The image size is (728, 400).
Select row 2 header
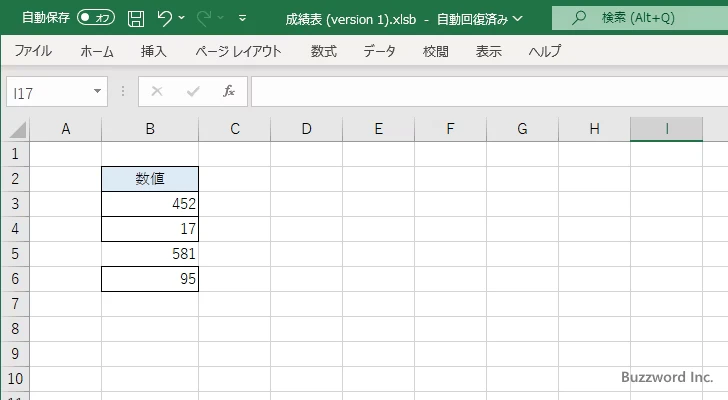(x=15, y=179)
